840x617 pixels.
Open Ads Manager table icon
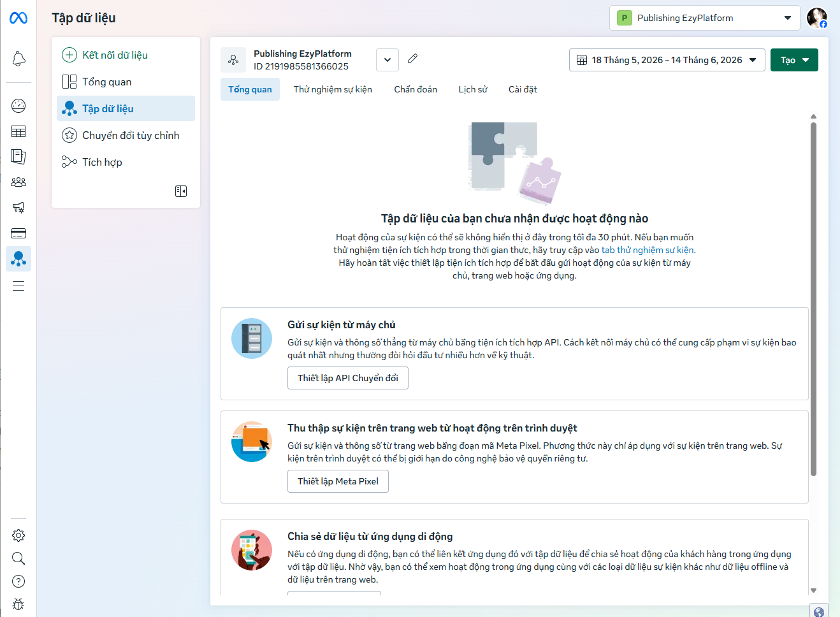(x=18, y=131)
